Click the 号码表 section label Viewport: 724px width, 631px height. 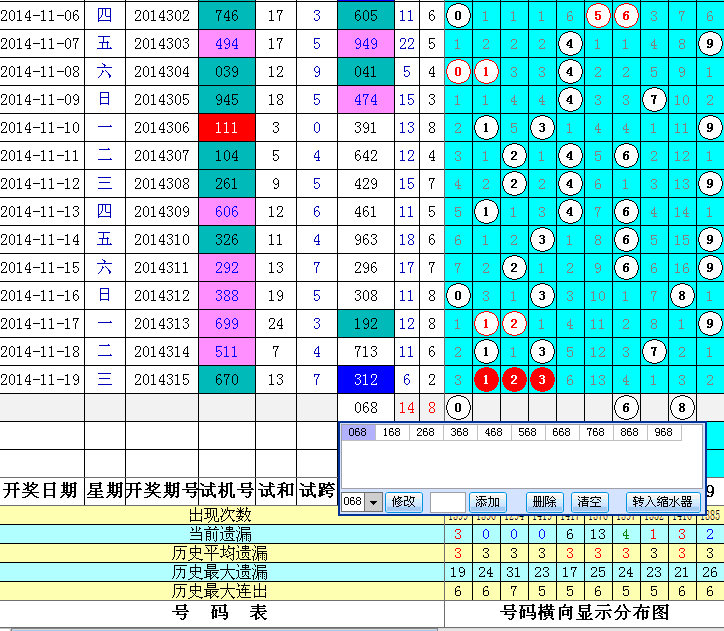[x=221, y=613]
